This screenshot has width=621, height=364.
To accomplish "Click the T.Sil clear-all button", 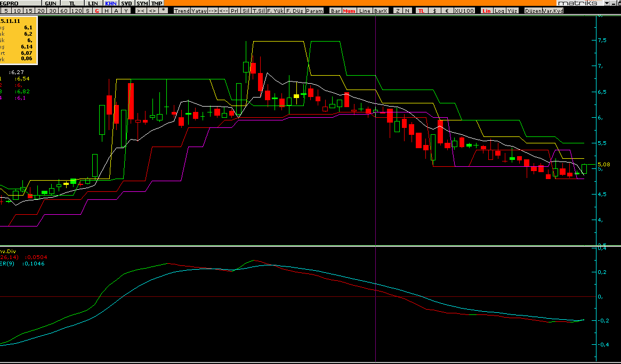I will (259, 11).
